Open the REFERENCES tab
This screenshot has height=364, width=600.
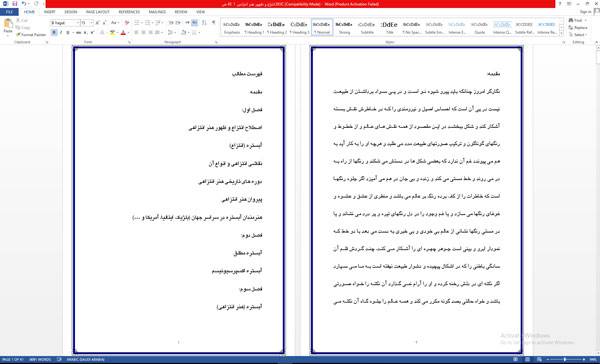pyautogui.click(x=129, y=12)
